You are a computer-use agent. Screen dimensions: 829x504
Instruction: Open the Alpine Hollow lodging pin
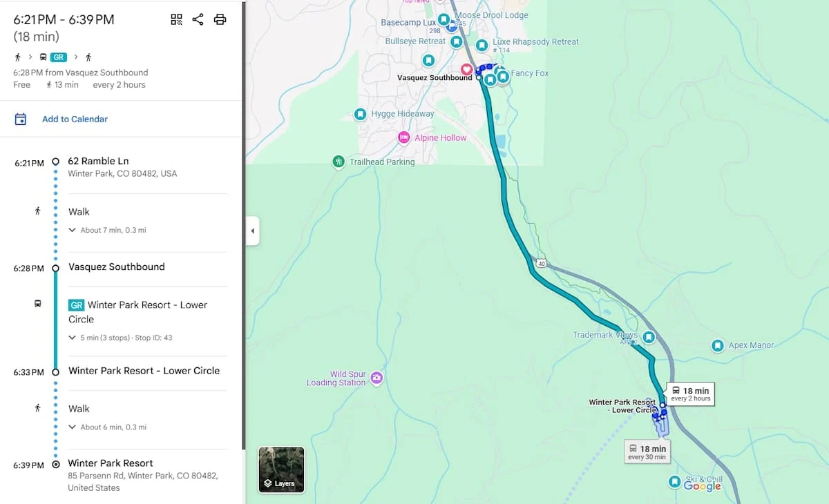coord(404,138)
